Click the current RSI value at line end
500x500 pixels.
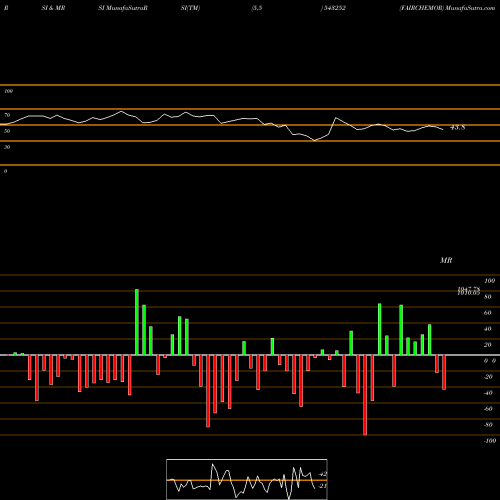pos(457,127)
